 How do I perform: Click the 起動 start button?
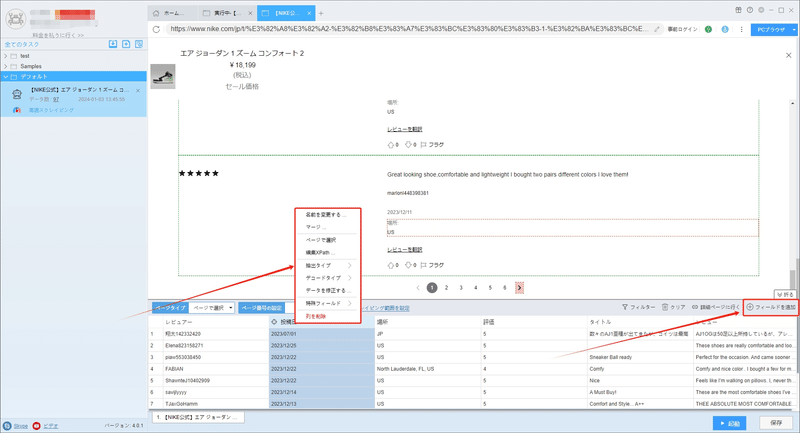click(x=730, y=423)
